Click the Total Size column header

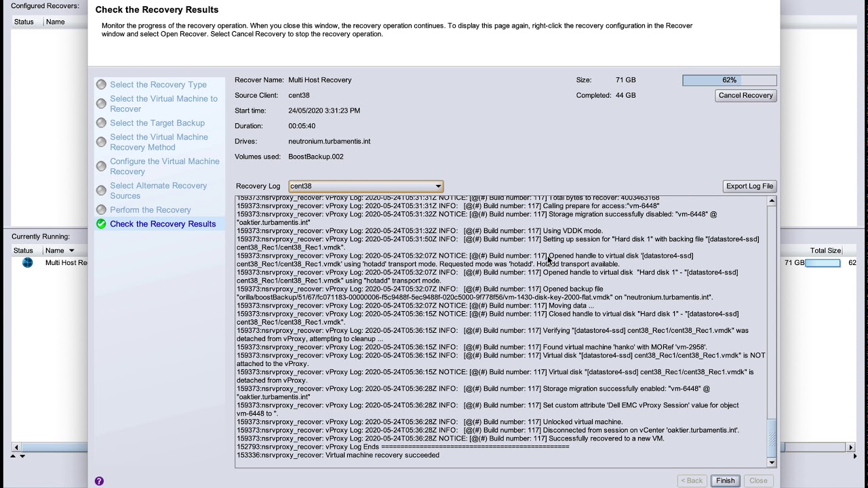coord(825,251)
